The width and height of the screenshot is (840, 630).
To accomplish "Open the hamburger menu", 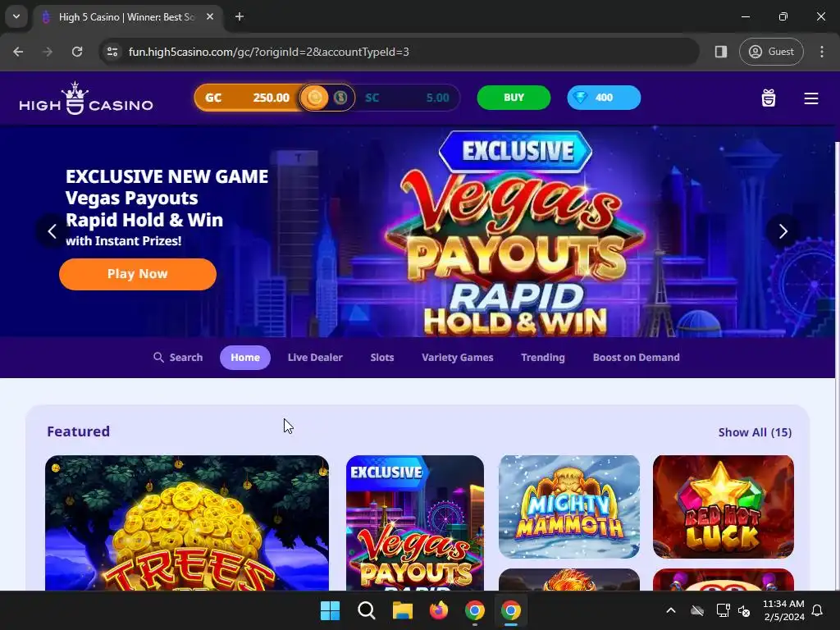I will coord(810,98).
